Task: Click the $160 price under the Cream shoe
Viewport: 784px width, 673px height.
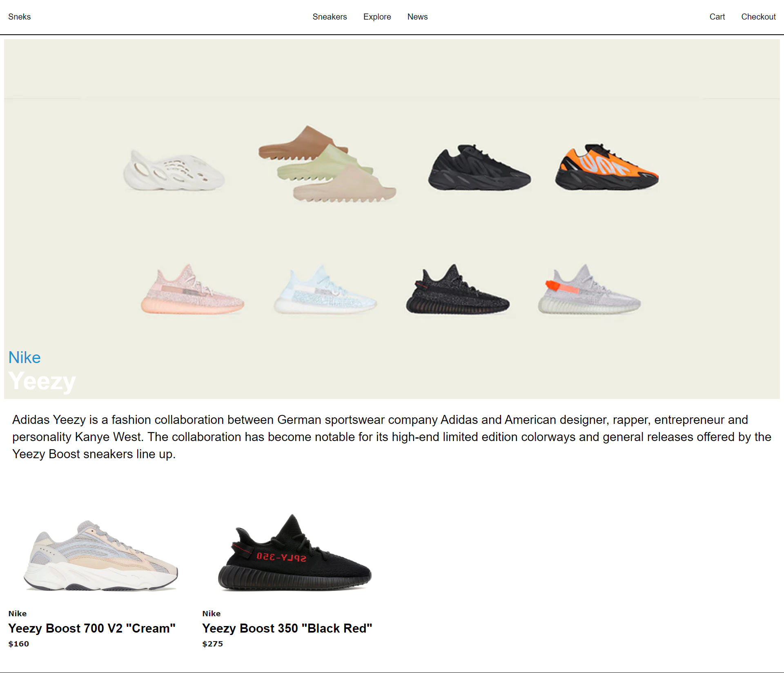Action: (x=19, y=644)
